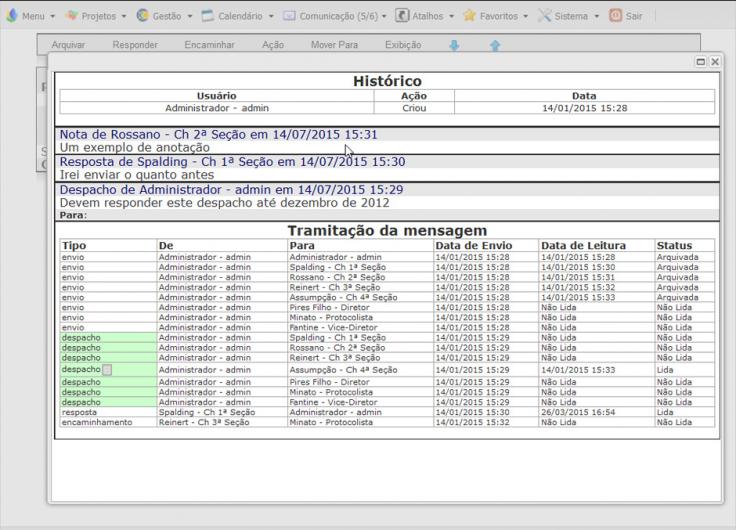Screen dimensions: 736x530
Task: Click the Nota de Rossano heading
Action: pos(218,134)
